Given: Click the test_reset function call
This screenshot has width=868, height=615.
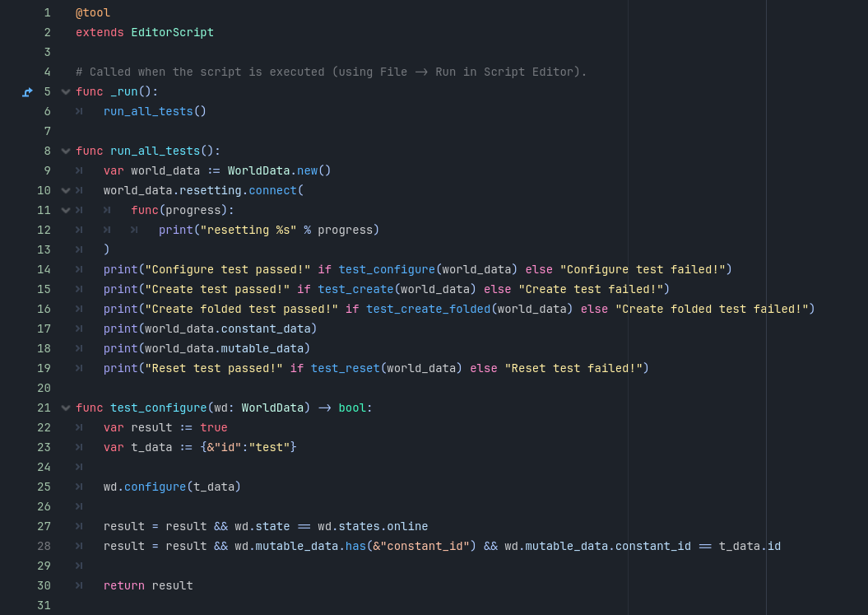Looking at the screenshot, I should coord(345,369).
